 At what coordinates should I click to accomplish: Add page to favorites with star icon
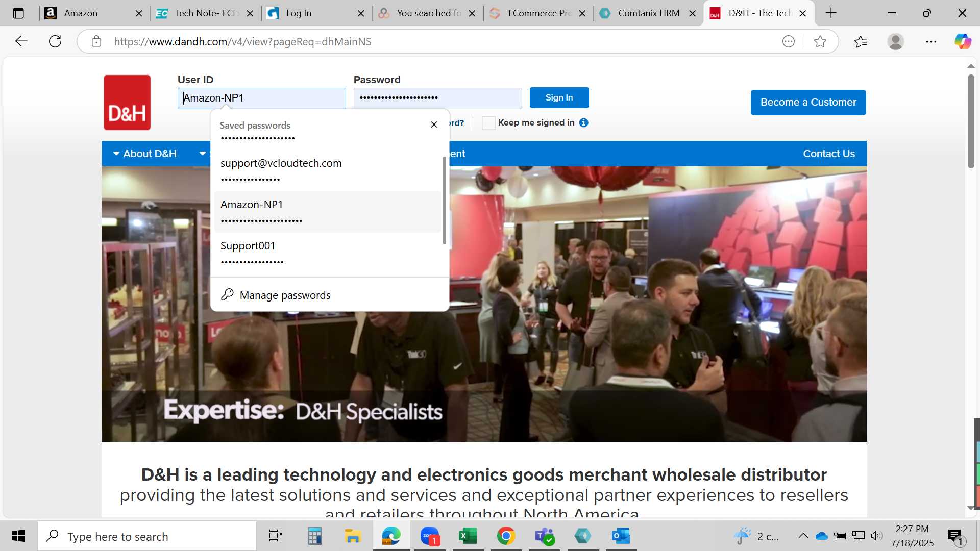pyautogui.click(x=820, y=41)
